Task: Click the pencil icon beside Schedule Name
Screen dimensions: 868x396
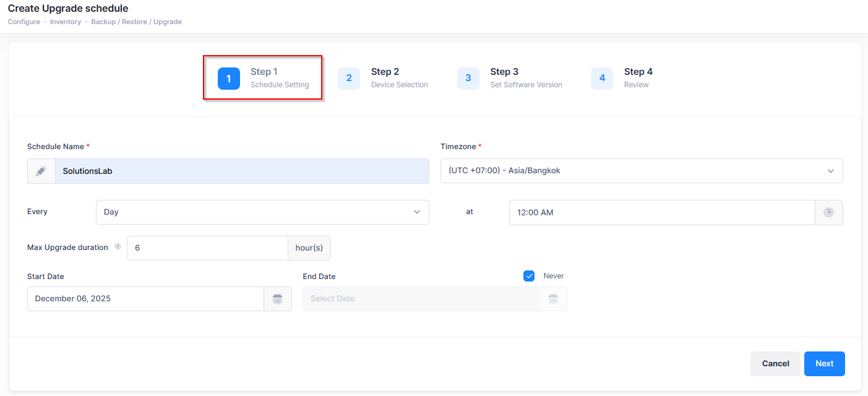Action: (x=41, y=171)
